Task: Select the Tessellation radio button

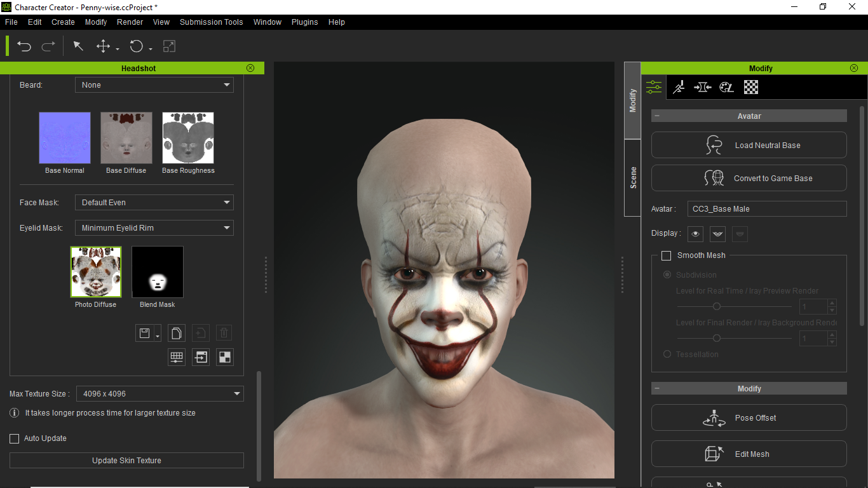Action: [x=667, y=355]
